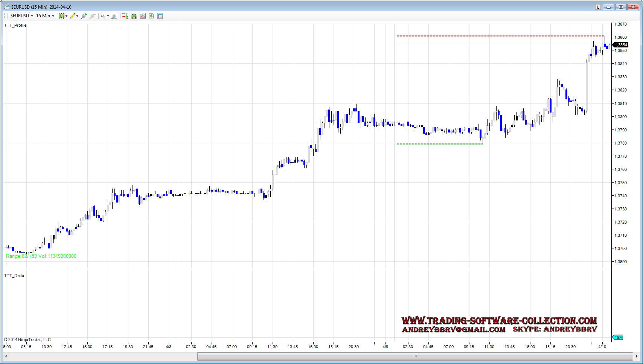This screenshot has height=364, width=643.
Task: Open the Indicators line-chart icon
Action: click(143, 16)
